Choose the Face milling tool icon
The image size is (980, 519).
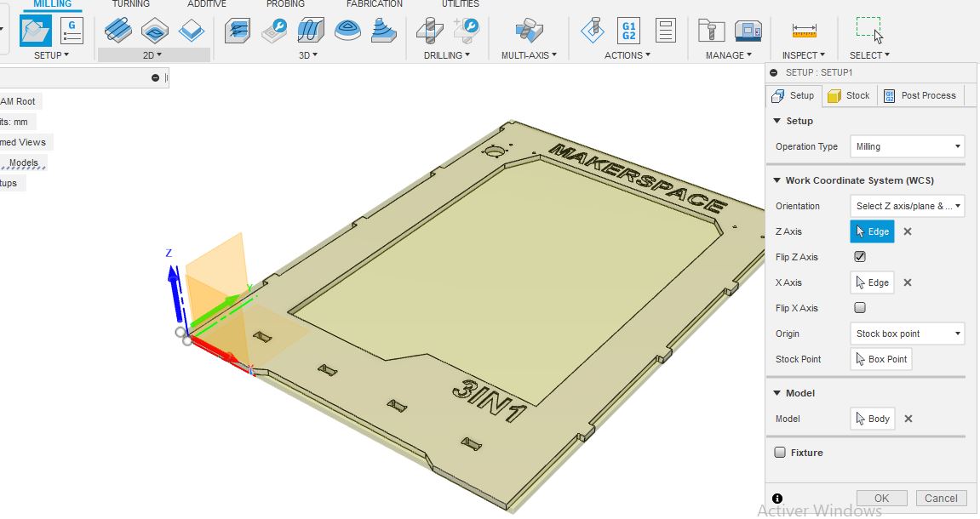click(x=192, y=30)
